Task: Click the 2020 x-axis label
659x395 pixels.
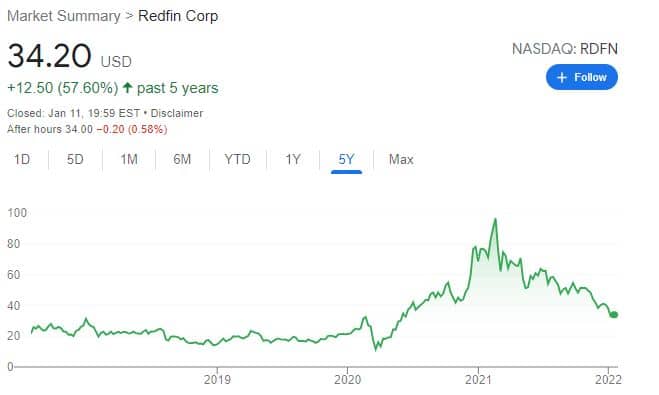Action: pos(348,379)
